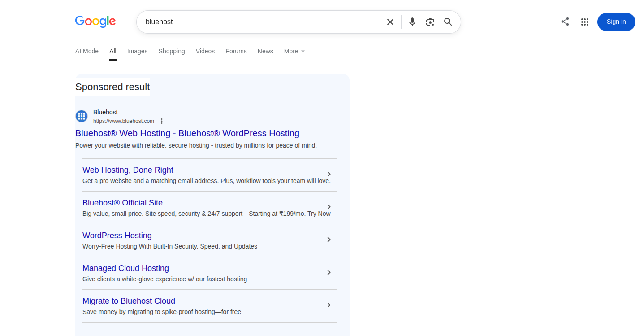Screen dimensions: 644x336
Task: Start voice search with microphone icon
Action: point(412,22)
